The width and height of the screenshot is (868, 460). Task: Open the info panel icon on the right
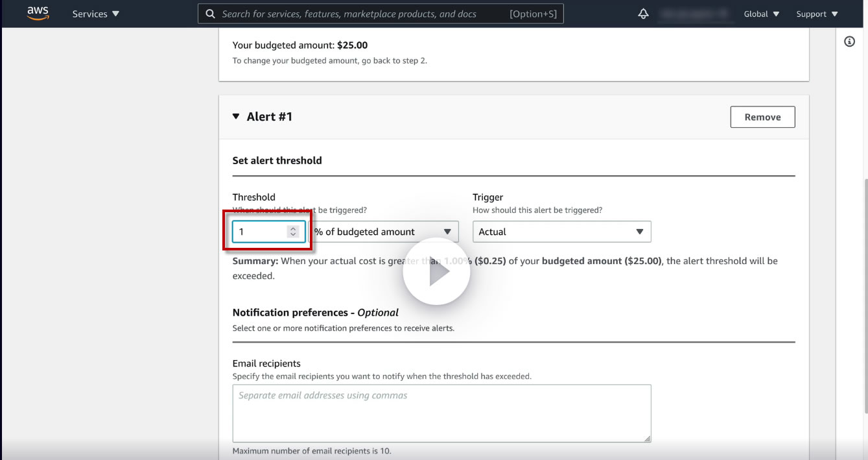tap(849, 42)
